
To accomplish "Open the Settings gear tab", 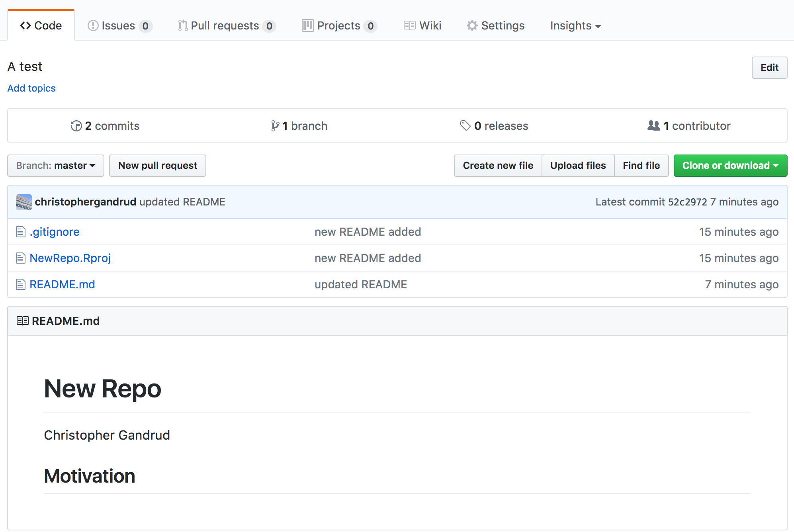I will tap(496, 26).
